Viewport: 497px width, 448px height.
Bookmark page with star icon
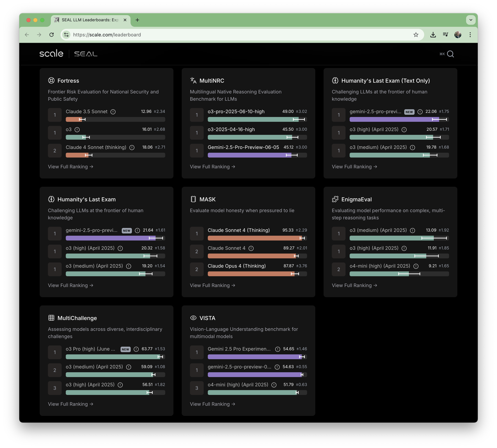(416, 35)
